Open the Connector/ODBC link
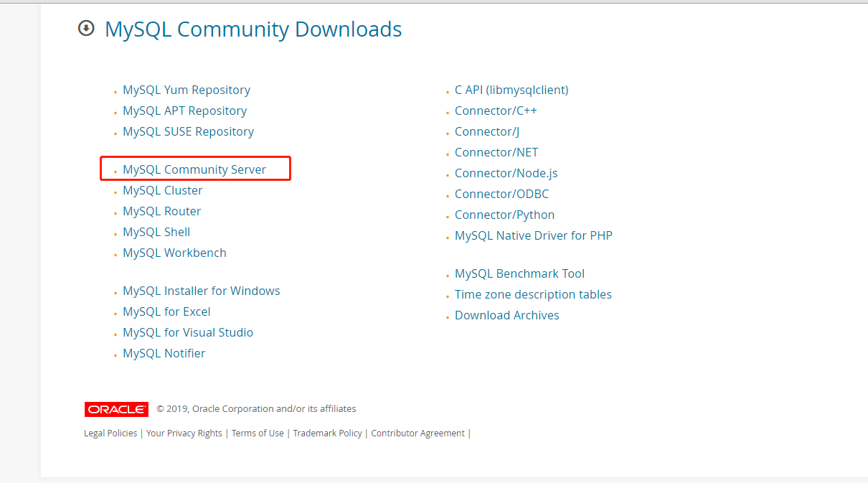Image resolution: width=868 pixels, height=483 pixels. pos(501,194)
